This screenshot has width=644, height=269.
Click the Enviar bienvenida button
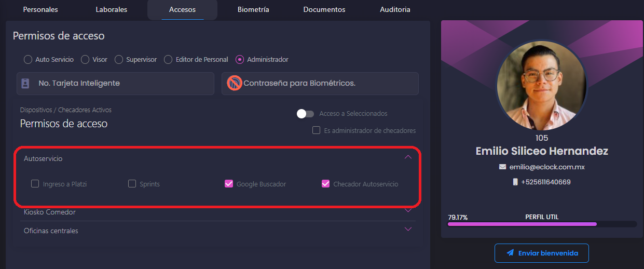(542, 253)
